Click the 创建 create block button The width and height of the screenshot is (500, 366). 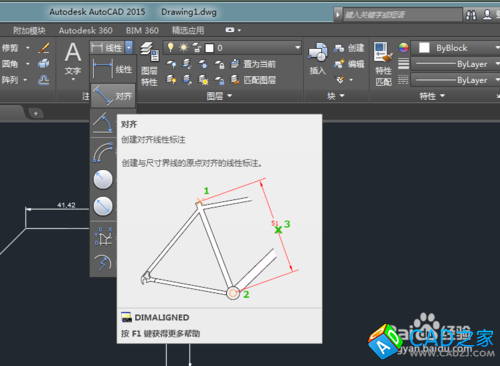tap(349, 48)
